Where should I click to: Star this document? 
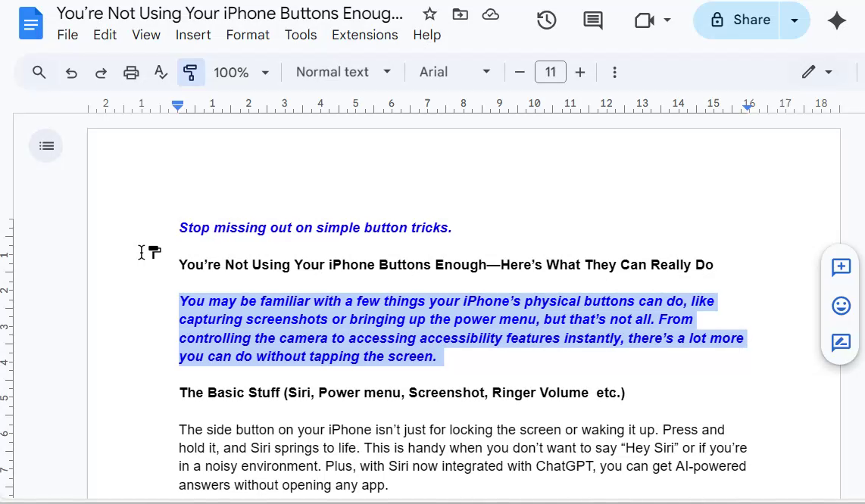pyautogui.click(x=429, y=14)
